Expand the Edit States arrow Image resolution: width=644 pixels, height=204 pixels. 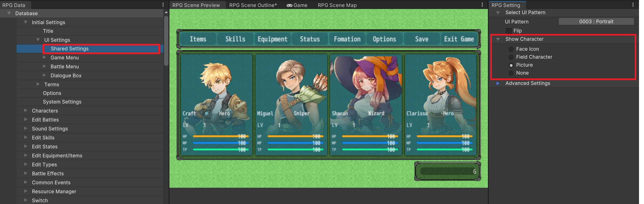(x=26, y=147)
